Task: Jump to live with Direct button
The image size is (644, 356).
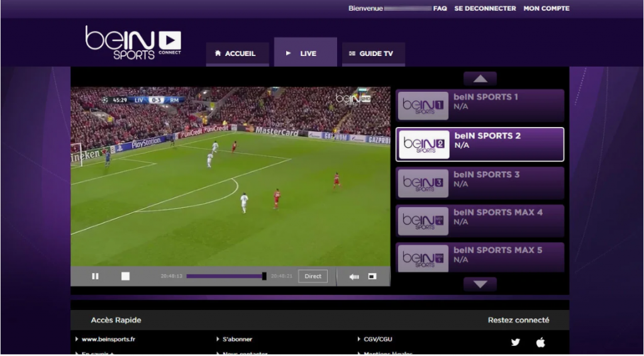Action: point(313,276)
